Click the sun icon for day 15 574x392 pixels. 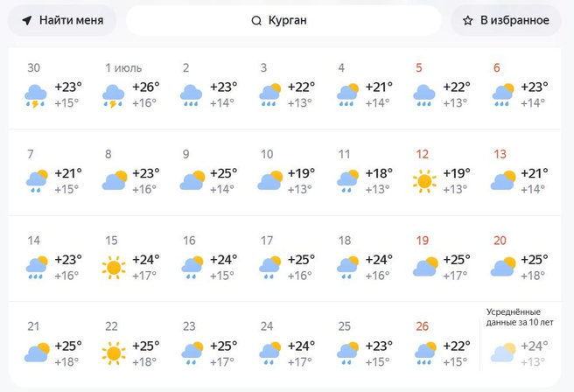click(114, 267)
